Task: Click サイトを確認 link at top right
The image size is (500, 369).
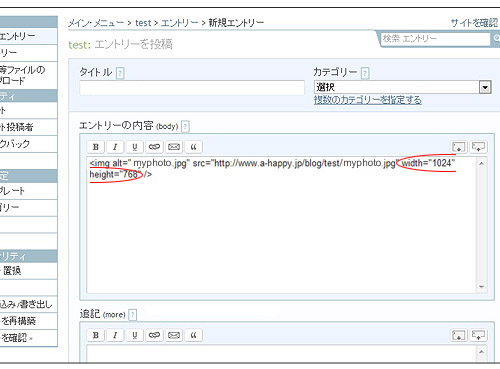Action: tap(474, 23)
